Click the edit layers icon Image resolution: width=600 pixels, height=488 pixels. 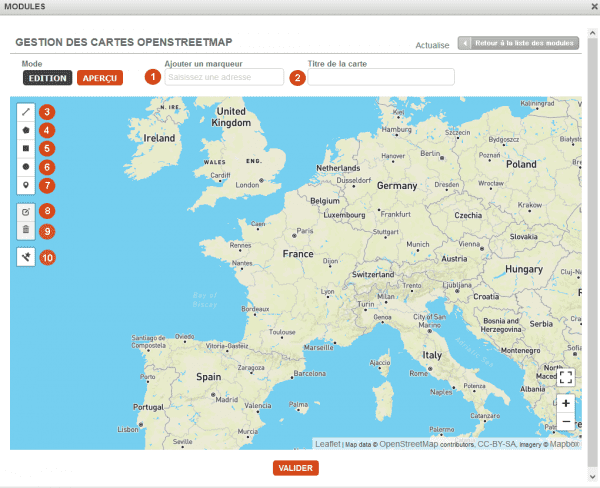[26, 212]
